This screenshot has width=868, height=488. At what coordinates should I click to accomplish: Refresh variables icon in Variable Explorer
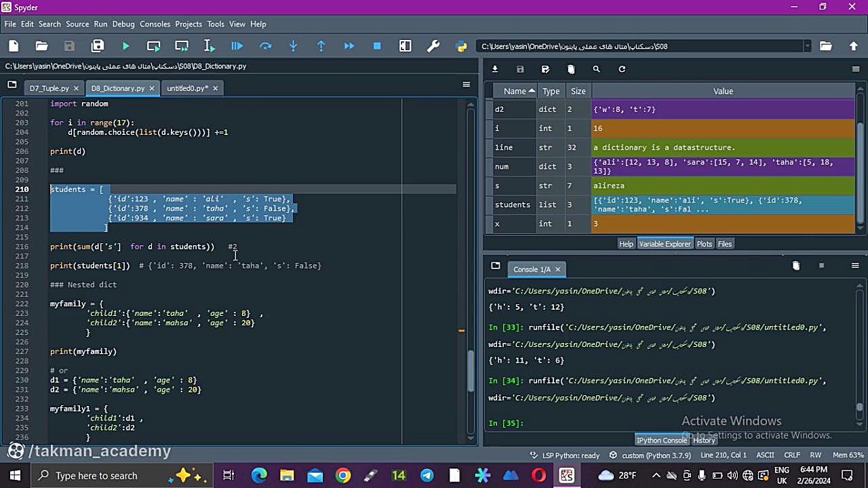[x=622, y=69]
